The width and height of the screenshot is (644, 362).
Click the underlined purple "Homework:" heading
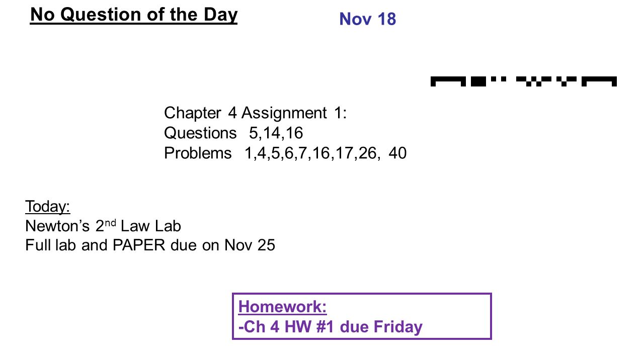282,306
